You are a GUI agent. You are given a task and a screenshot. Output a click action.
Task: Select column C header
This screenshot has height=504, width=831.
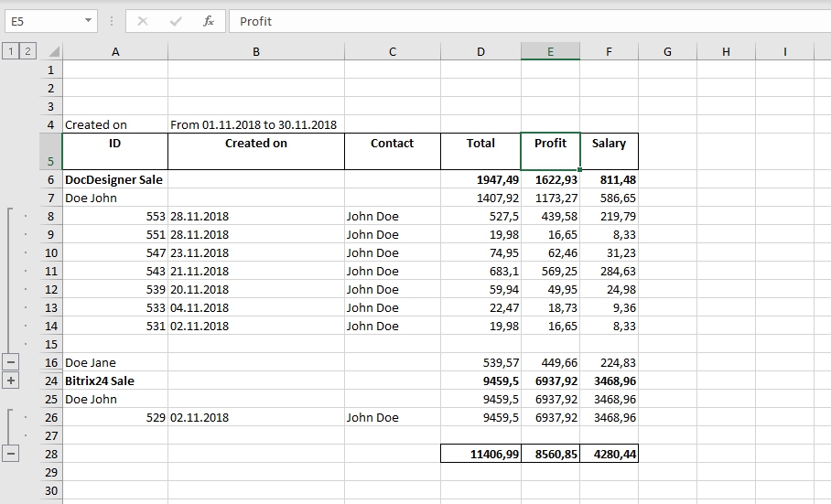(x=393, y=52)
